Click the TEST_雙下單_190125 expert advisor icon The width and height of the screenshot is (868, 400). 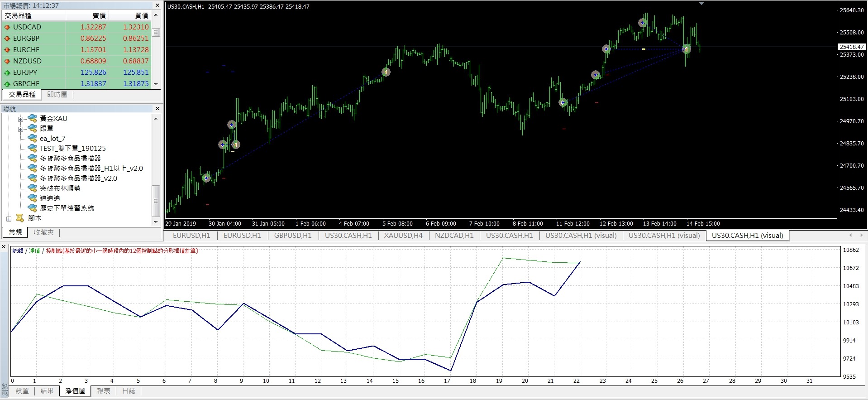click(32, 148)
